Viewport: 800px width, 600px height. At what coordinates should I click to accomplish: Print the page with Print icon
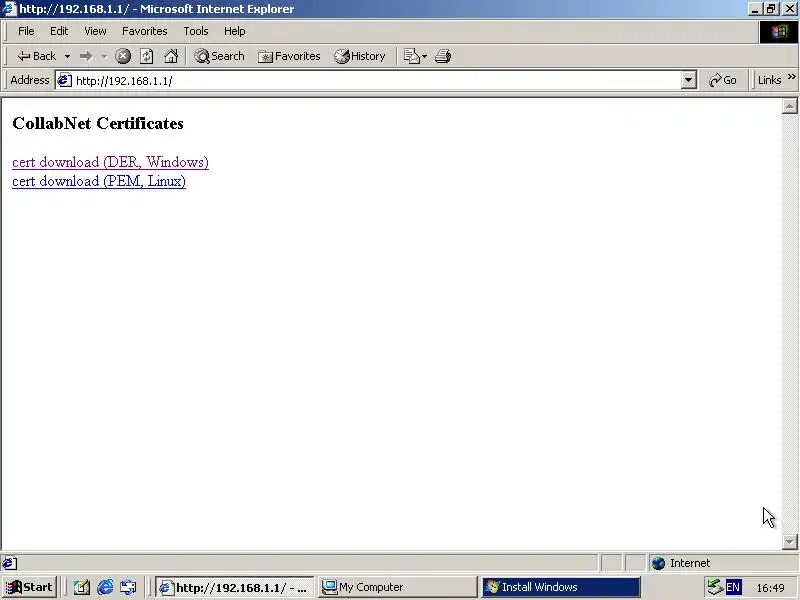click(x=443, y=56)
